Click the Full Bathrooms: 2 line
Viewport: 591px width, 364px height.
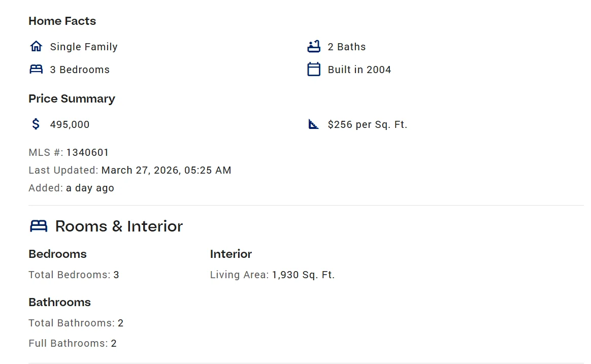point(73,343)
